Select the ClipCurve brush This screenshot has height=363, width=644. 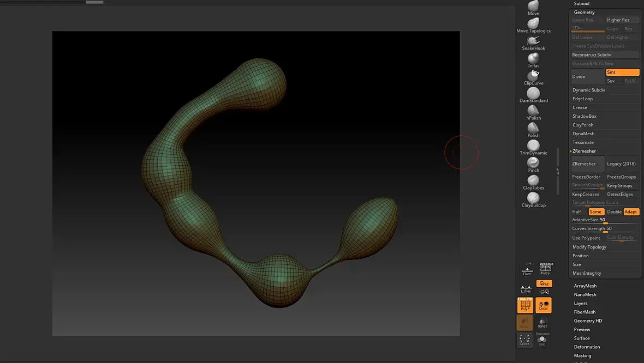[x=533, y=77]
